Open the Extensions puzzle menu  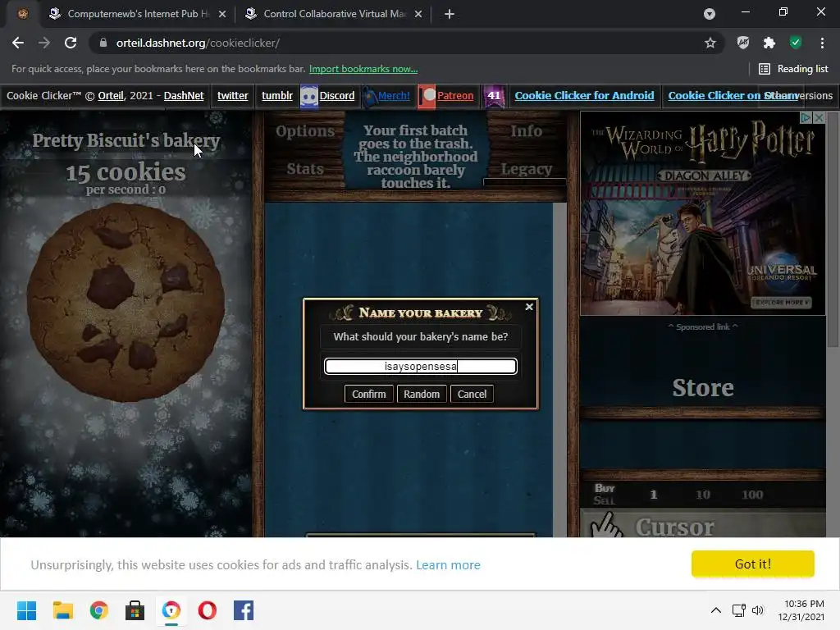(769, 43)
